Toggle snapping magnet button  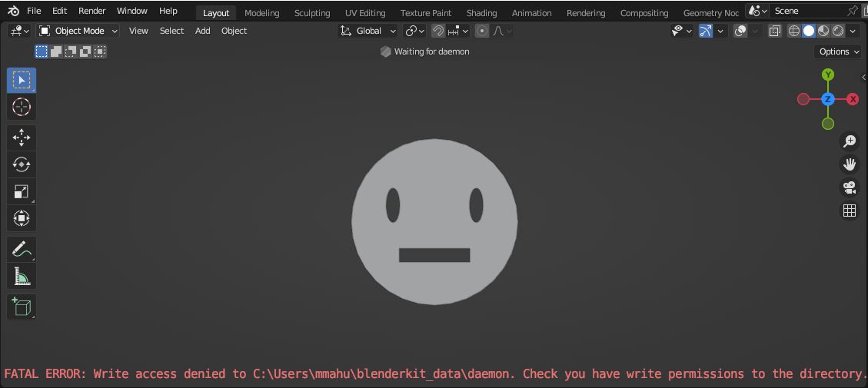tap(438, 31)
